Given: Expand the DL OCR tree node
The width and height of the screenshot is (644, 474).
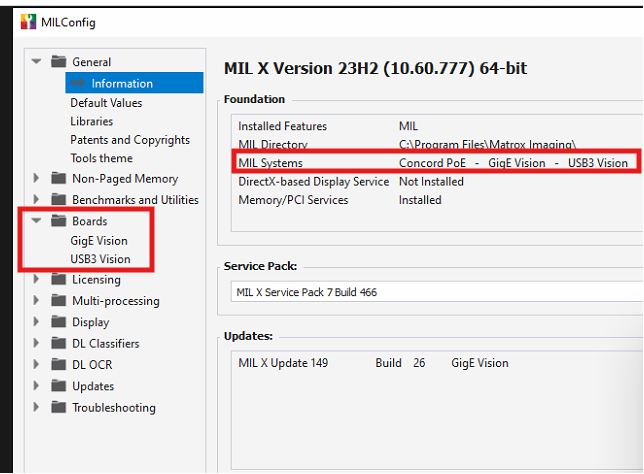Looking at the screenshot, I should (36, 364).
